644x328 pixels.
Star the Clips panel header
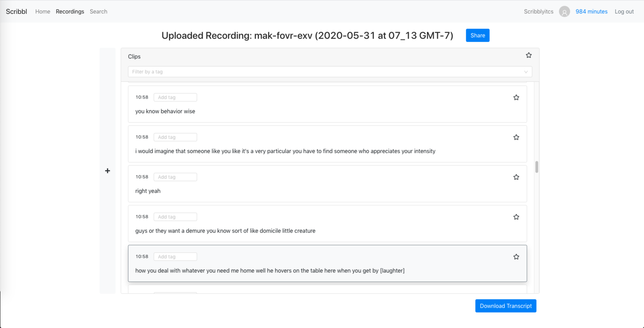529,55
